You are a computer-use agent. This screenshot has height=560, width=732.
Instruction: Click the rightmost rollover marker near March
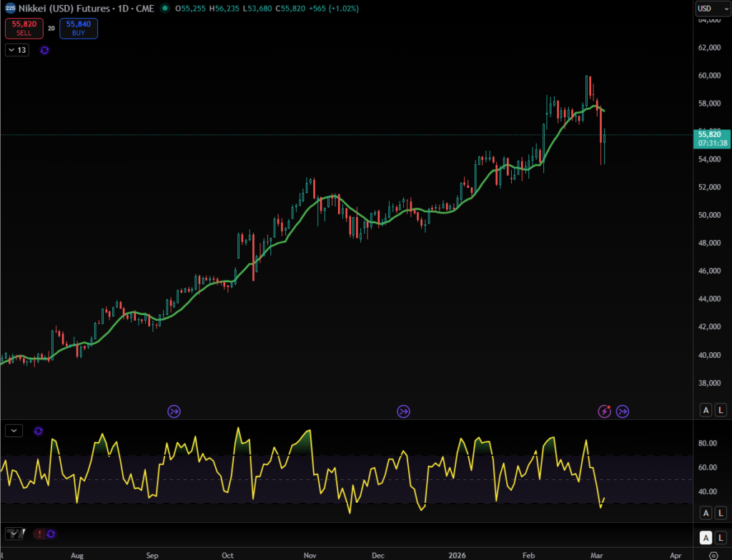coord(623,411)
